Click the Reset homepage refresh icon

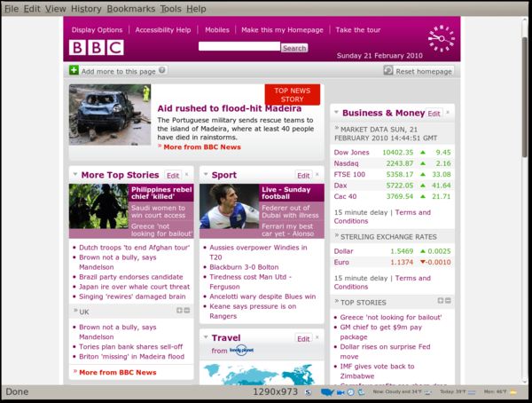click(387, 70)
